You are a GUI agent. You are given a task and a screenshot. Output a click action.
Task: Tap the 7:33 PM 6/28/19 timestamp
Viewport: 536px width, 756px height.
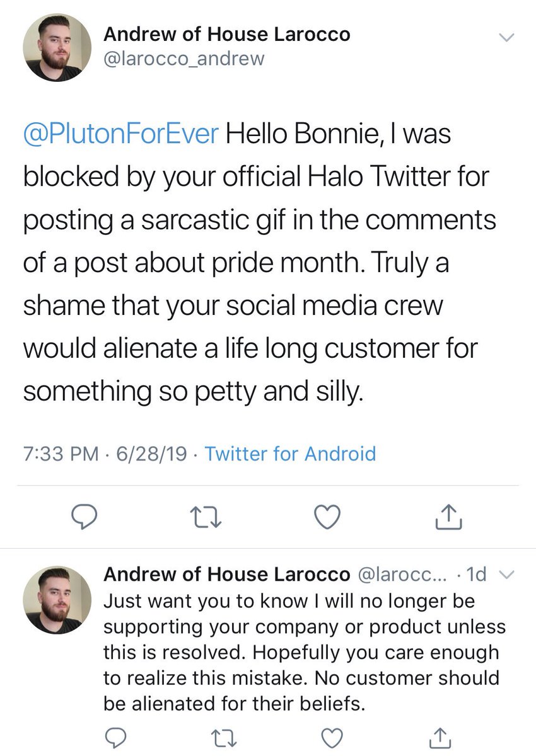tap(105, 454)
